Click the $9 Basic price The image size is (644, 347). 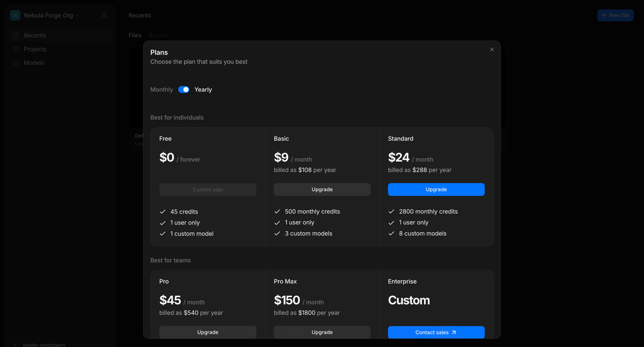(281, 157)
